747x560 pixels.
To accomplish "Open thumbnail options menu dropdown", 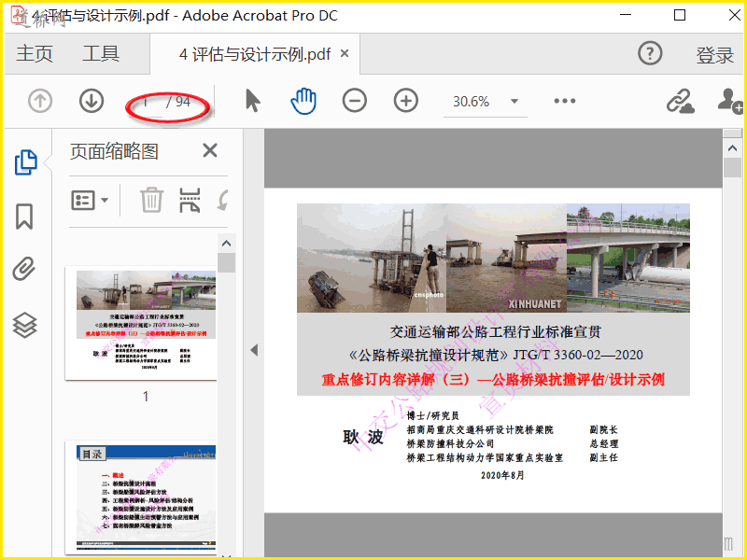I will (90, 200).
